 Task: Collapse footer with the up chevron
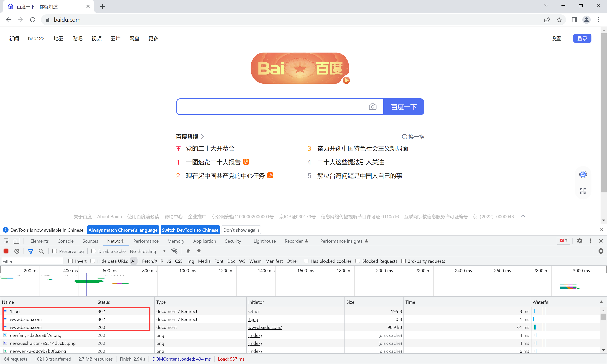pyautogui.click(x=523, y=216)
